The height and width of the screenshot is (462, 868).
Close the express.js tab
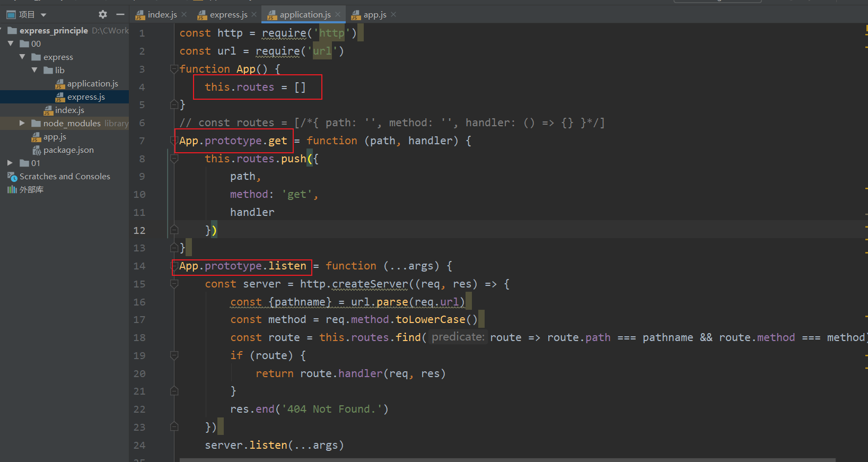[254, 15]
